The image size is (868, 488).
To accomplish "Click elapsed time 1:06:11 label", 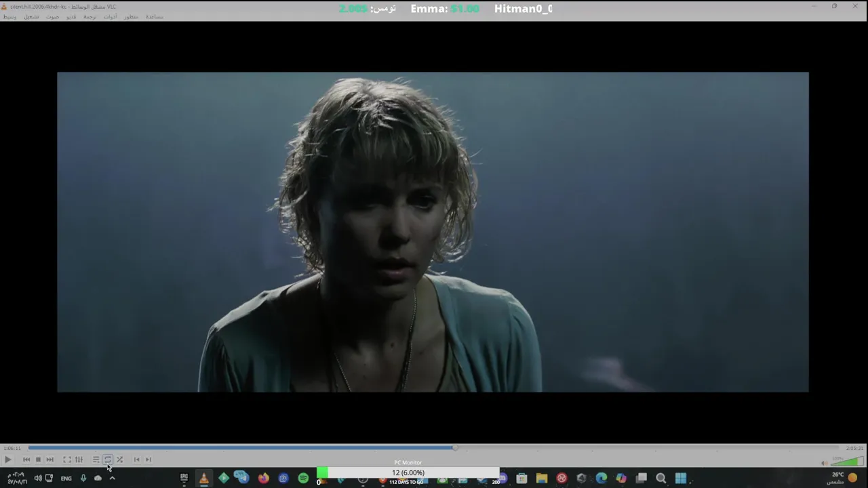I will pyautogui.click(x=12, y=448).
